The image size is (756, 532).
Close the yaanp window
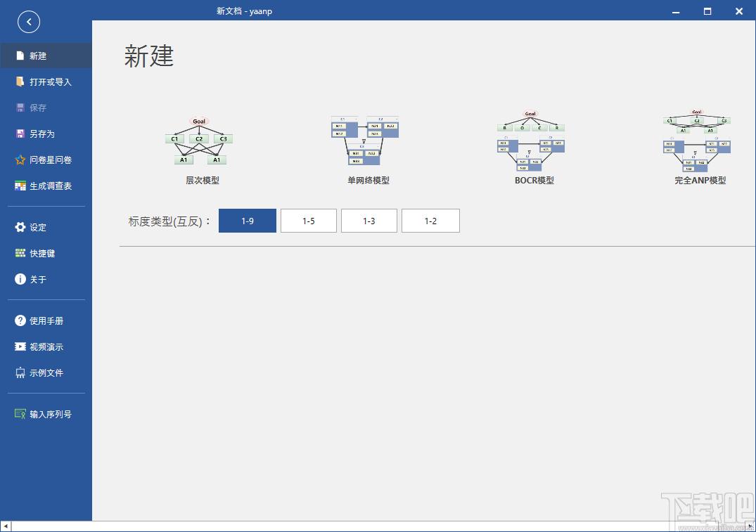(x=738, y=11)
